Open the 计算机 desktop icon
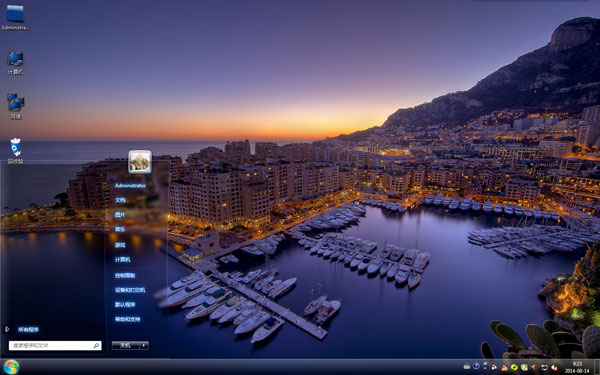The height and width of the screenshot is (375, 600). [15, 63]
